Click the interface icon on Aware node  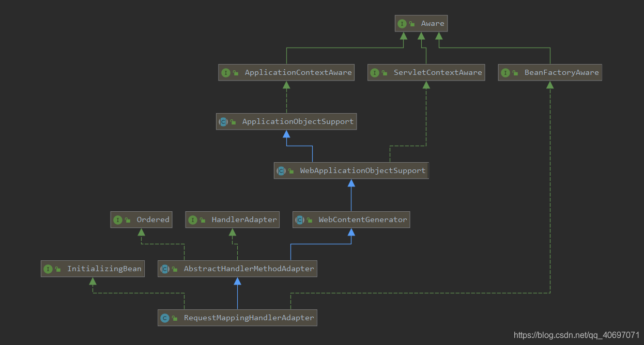(402, 23)
